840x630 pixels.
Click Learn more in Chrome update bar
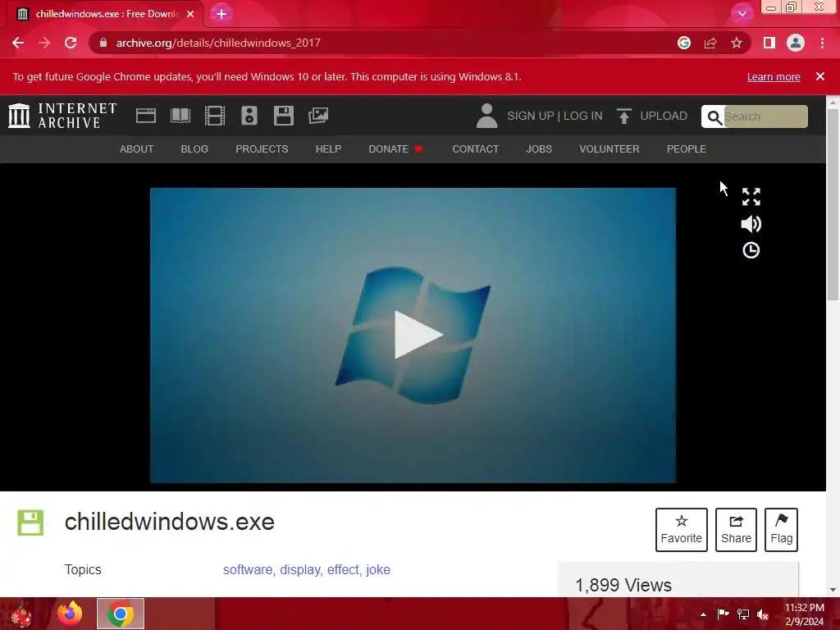(x=774, y=76)
